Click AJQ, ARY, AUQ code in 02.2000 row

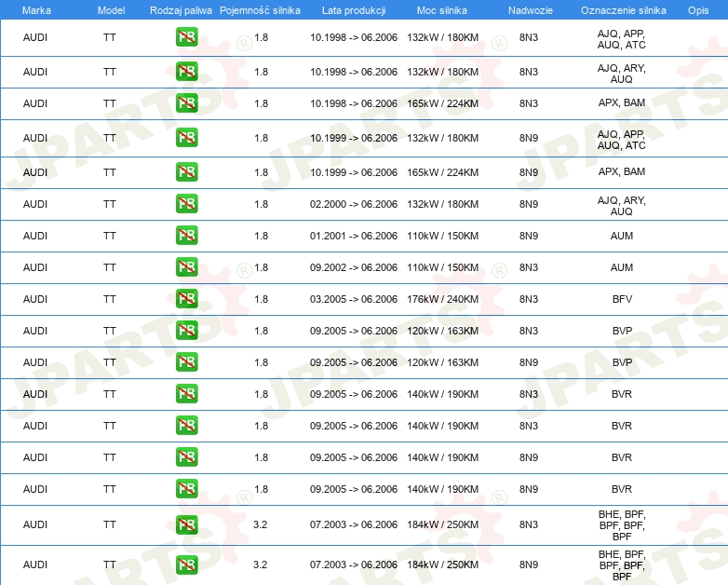pos(622,206)
